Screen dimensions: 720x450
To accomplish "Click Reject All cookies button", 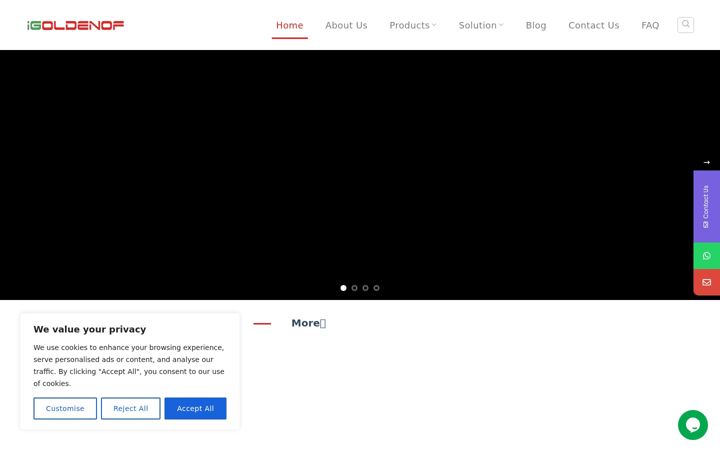I will coord(131,408).
